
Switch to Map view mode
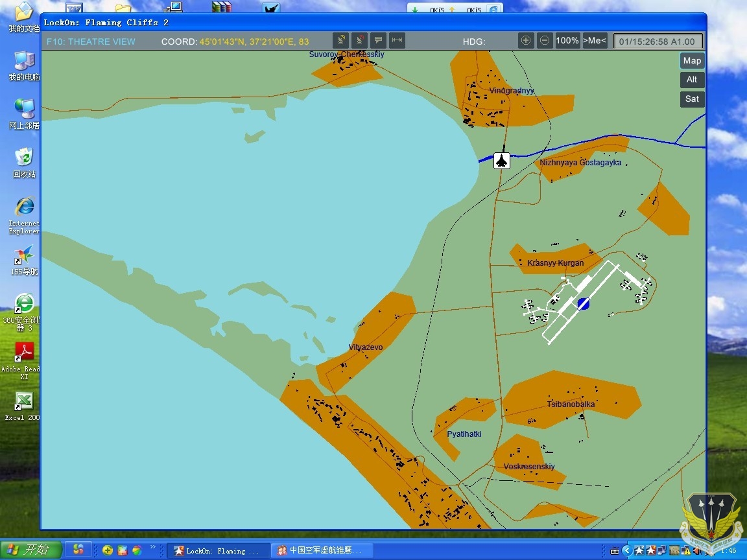pyautogui.click(x=693, y=60)
